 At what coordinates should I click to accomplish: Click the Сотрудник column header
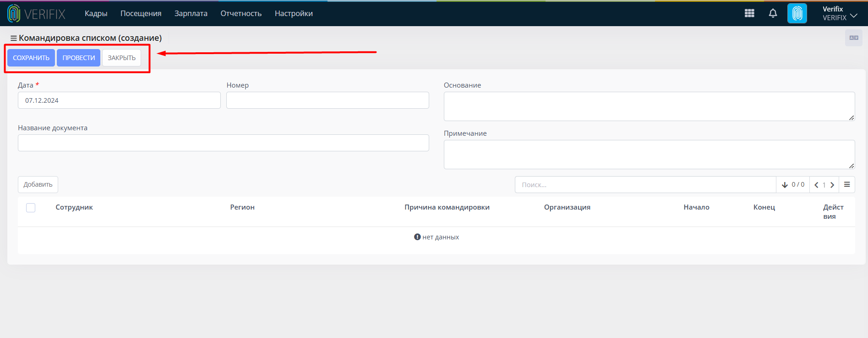tap(74, 207)
